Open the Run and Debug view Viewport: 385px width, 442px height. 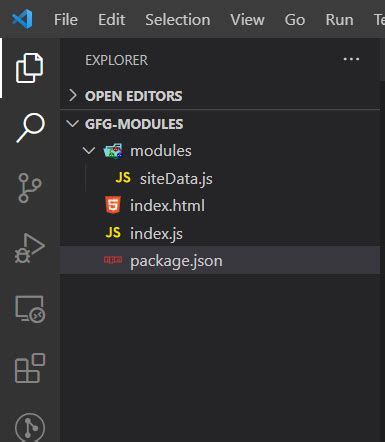tap(29, 248)
